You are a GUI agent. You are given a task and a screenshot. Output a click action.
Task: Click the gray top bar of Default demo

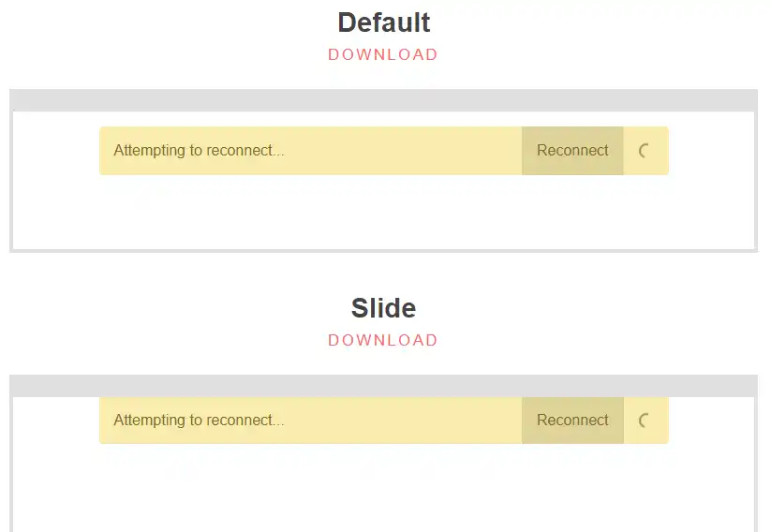pos(383,100)
